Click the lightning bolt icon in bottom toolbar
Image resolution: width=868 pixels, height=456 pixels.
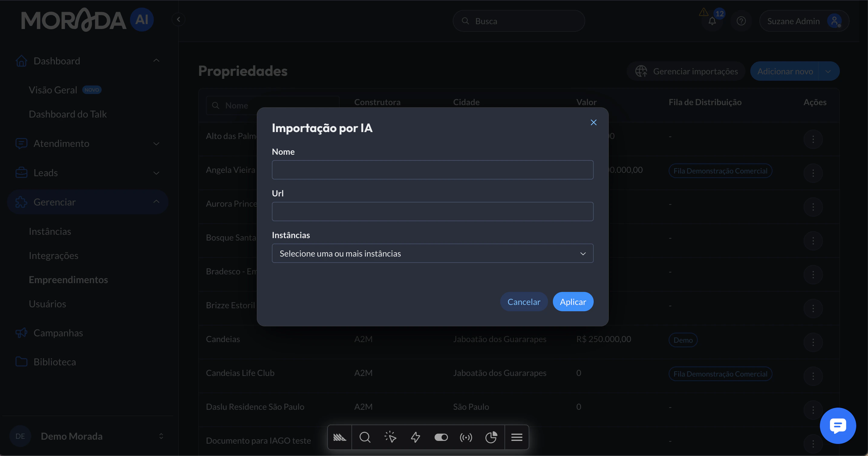point(416,437)
